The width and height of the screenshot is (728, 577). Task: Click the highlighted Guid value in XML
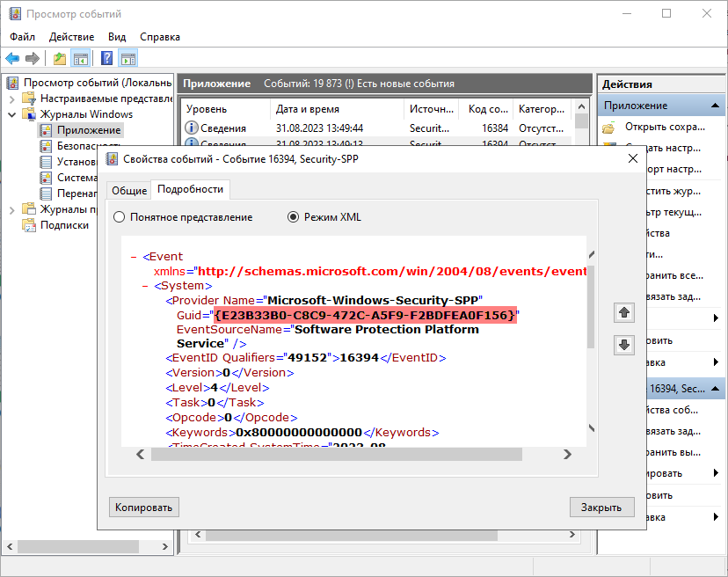(366, 316)
